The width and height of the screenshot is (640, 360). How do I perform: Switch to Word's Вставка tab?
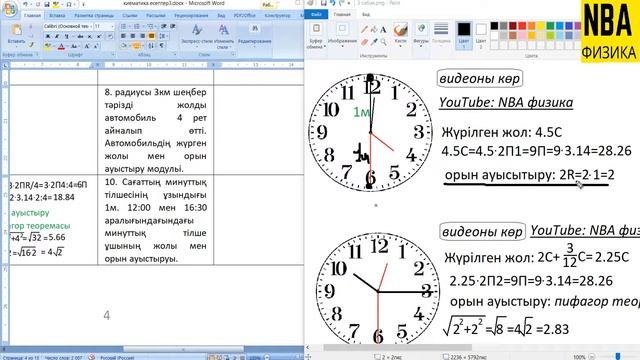coord(57,16)
